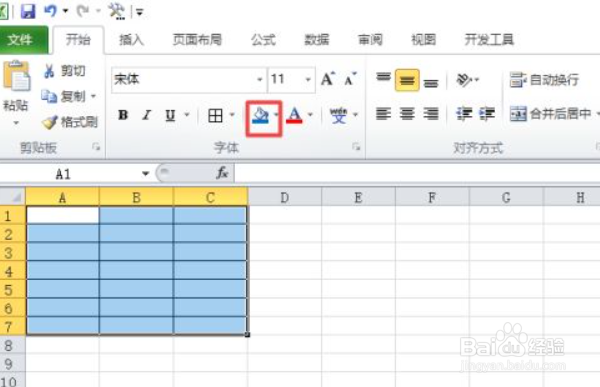The width and height of the screenshot is (600, 387).
Task: Click the Select All corner triangle
Action: [13, 197]
